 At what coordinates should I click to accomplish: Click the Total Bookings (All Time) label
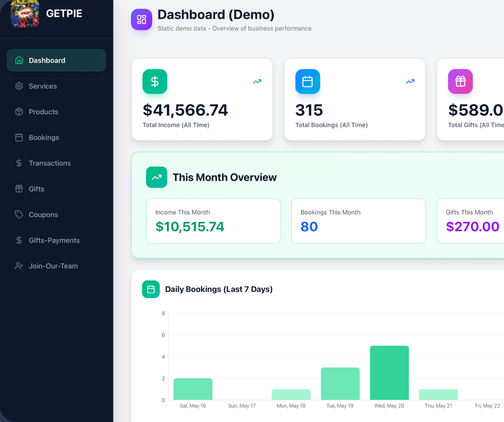pyautogui.click(x=331, y=125)
